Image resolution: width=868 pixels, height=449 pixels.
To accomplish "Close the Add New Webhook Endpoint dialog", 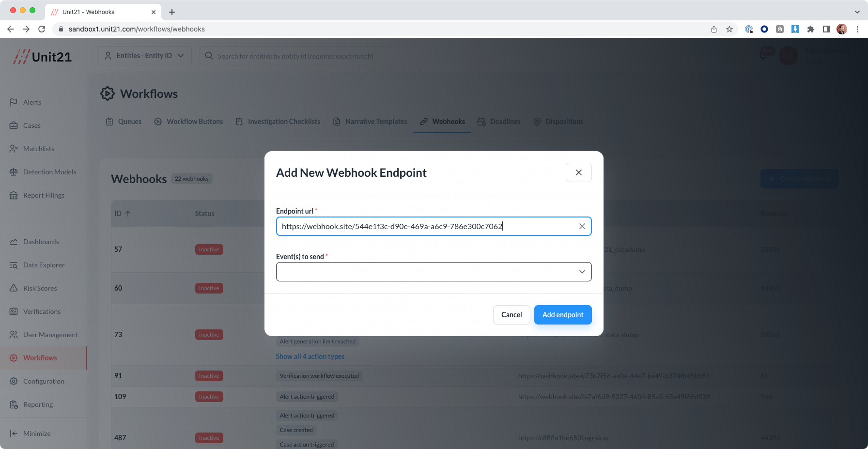I will click(578, 172).
